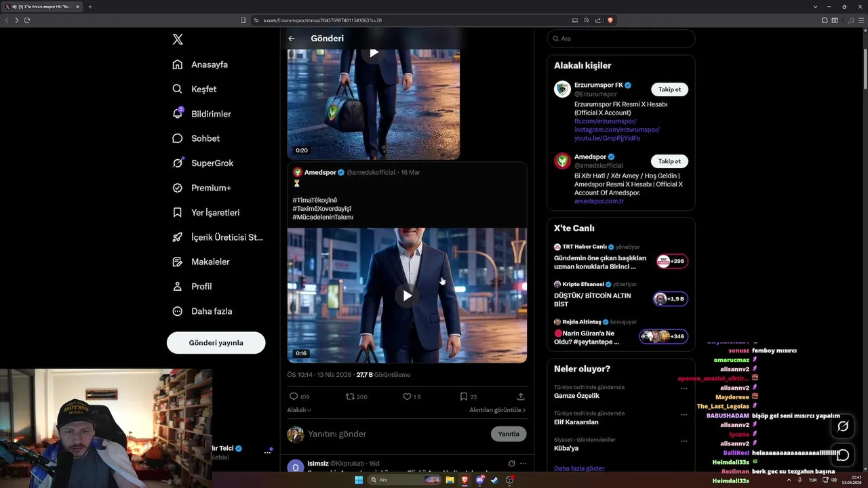Viewport: 868px width, 488px height.
Task: Open Anasayfa home page
Action: [x=200, y=64]
